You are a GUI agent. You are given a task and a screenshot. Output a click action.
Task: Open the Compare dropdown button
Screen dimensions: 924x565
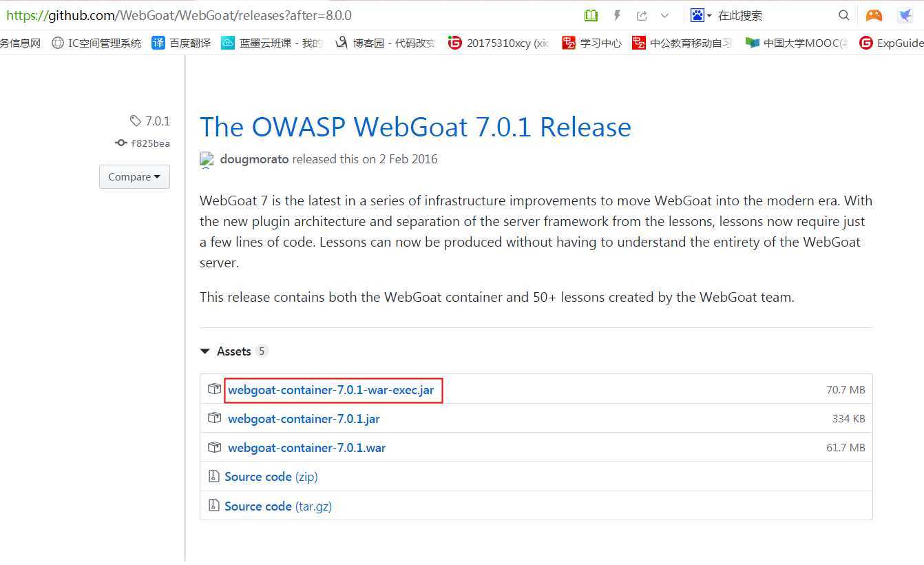(134, 176)
